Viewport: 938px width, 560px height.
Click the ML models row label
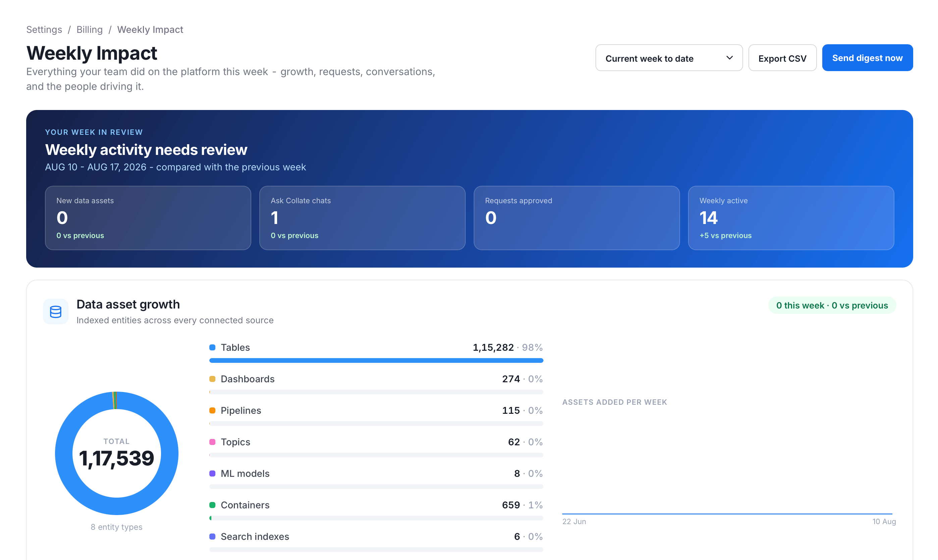[x=245, y=473]
